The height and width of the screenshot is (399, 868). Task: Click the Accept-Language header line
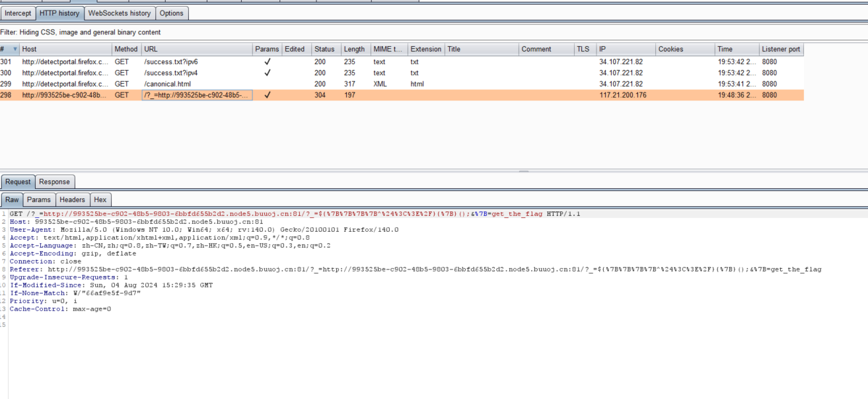[170, 246]
